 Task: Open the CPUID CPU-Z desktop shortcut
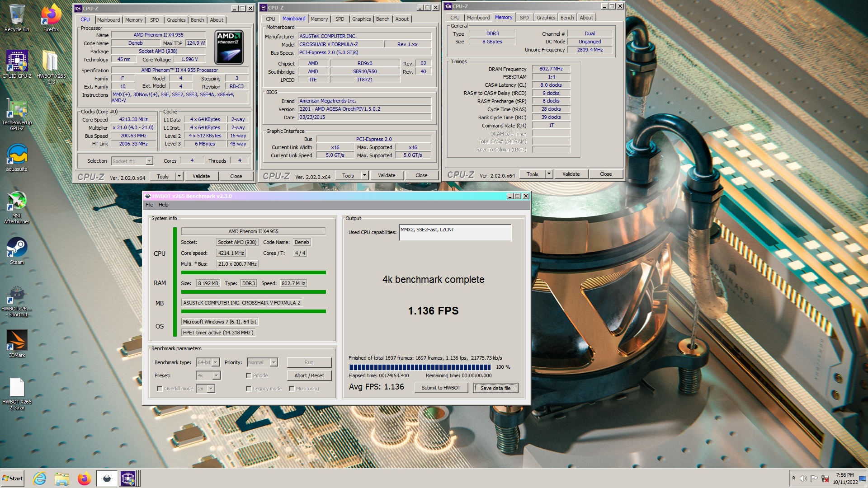(x=17, y=64)
